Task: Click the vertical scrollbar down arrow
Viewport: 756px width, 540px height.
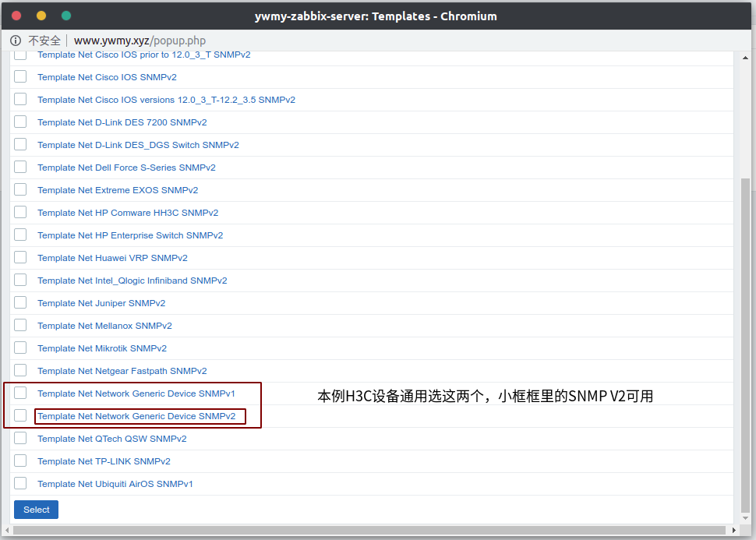Action: [x=745, y=518]
